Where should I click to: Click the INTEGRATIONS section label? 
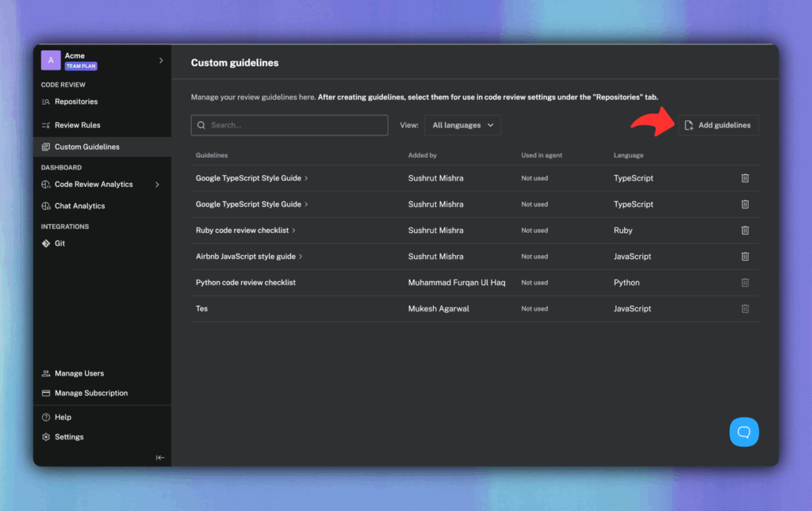point(65,227)
